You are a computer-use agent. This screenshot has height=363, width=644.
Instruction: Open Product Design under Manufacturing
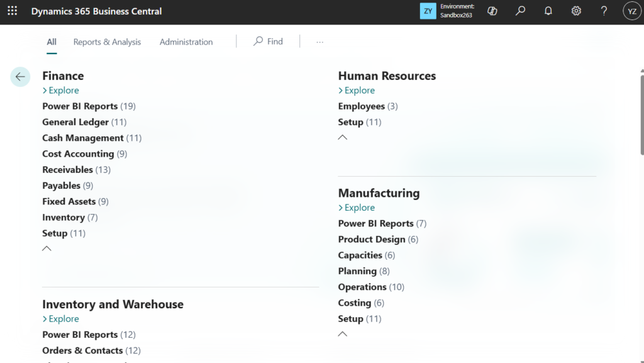[372, 240]
